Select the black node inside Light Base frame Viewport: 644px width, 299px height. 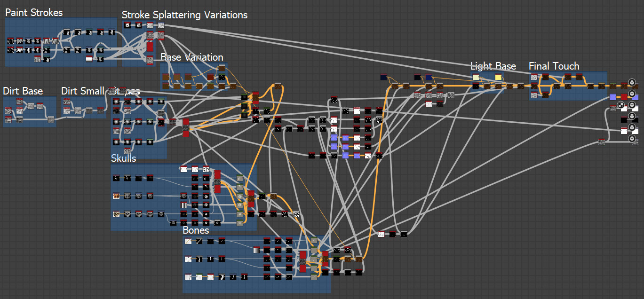[x=476, y=86]
